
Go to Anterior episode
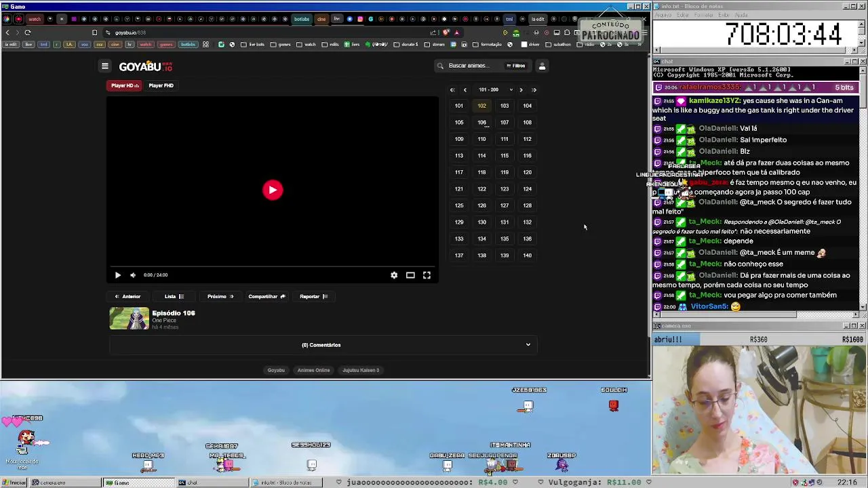click(x=127, y=296)
